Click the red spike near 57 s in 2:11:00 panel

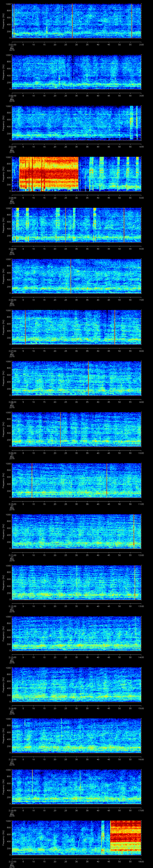pos(134,531)
